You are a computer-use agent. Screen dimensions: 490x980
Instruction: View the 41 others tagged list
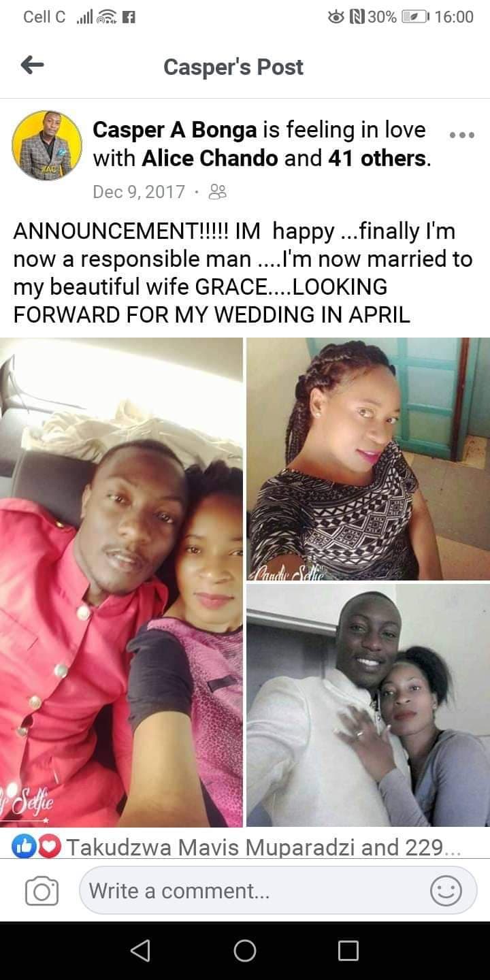[378, 159]
